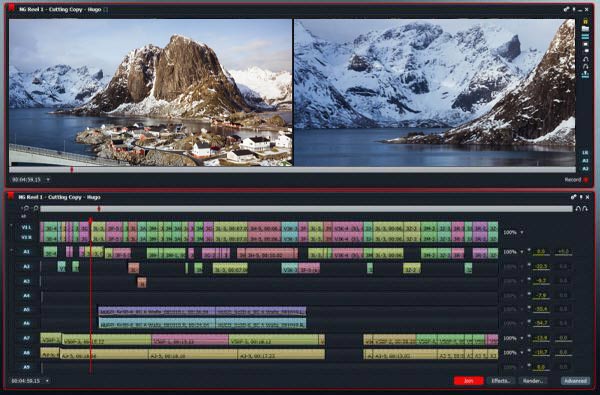Click the timeline zoom-in magnifier icon

coord(36,209)
